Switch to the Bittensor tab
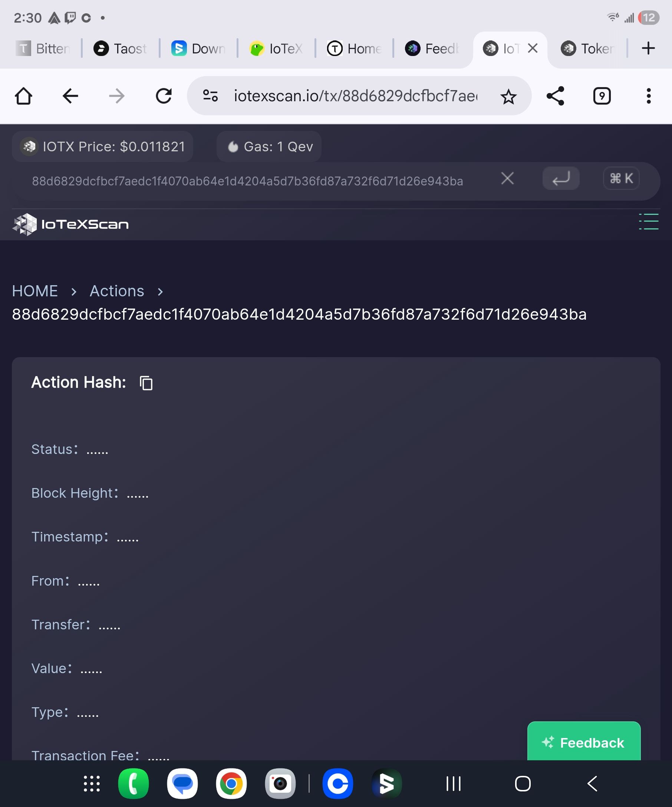The width and height of the screenshot is (672, 807). click(x=43, y=49)
